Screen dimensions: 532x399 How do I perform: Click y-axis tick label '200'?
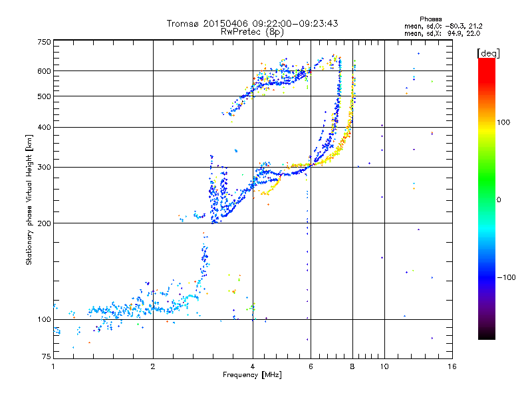44,223
